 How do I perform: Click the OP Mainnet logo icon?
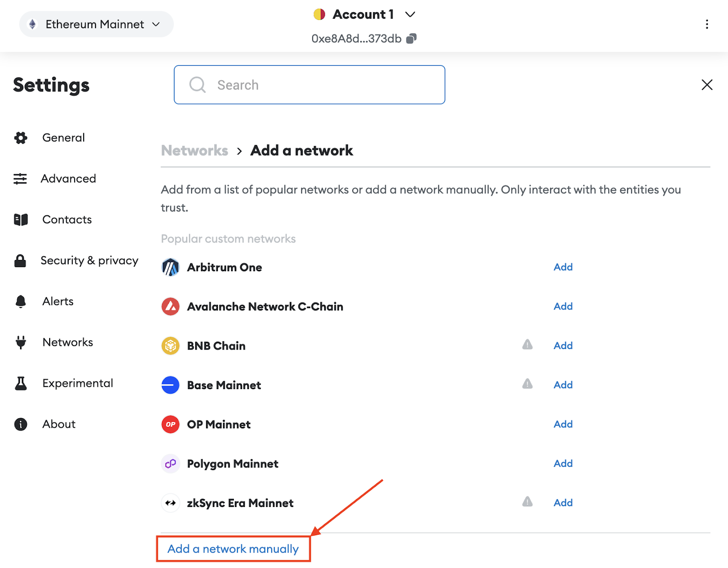[x=171, y=424]
